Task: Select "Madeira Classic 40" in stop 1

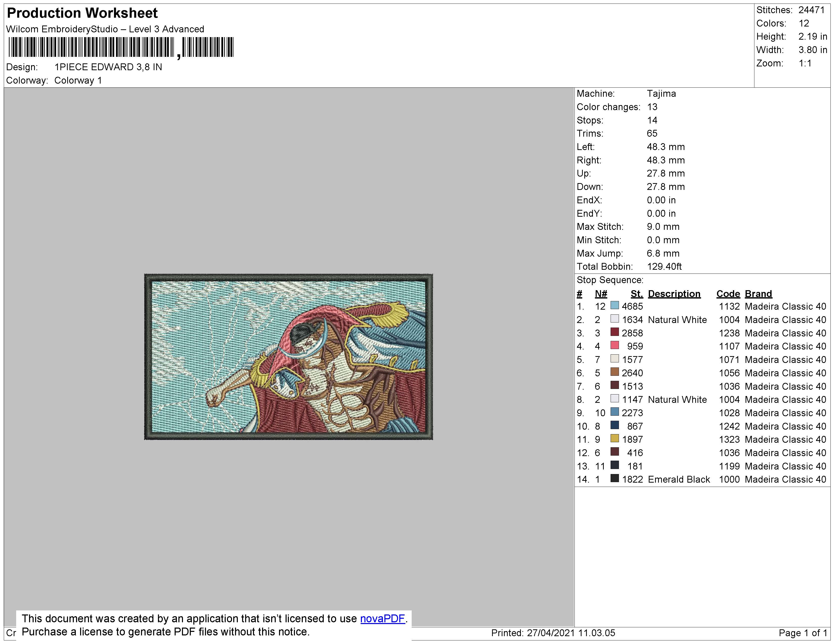Action: pyautogui.click(x=785, y=306)
